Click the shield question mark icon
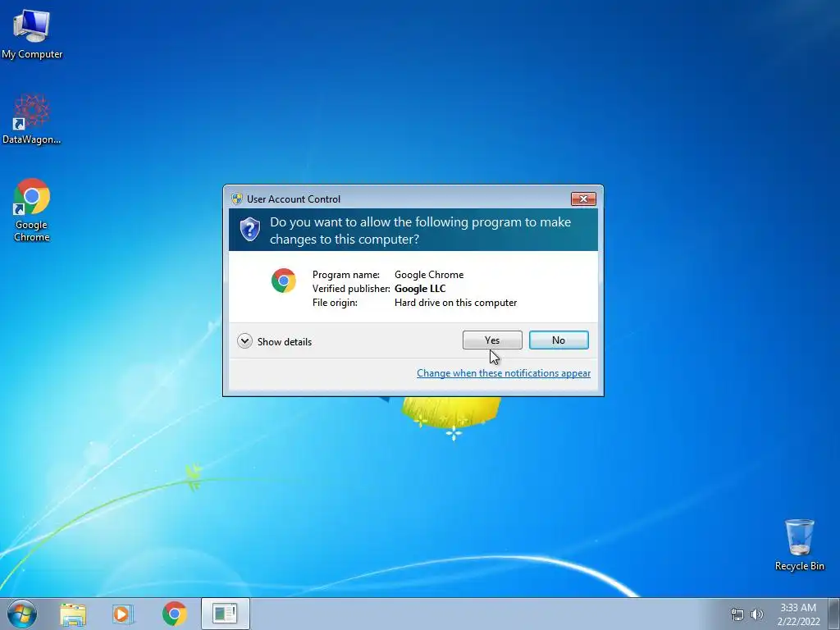840x630 pixels. [249, 230]
